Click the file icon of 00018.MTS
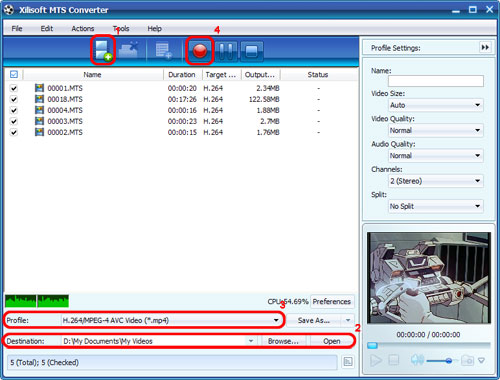The width and height of the screenshot is (500, 380). point(39,99)
